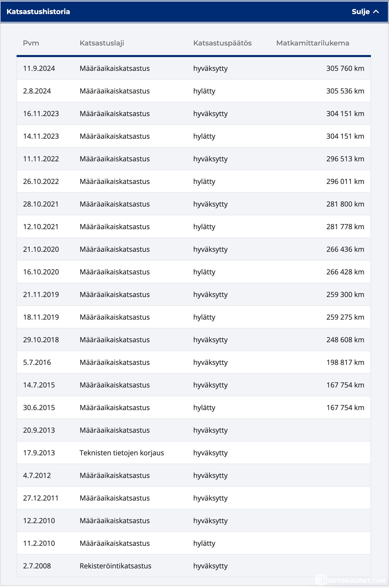Select the Teknisten tietojen korjaus entry

[122, 453]
